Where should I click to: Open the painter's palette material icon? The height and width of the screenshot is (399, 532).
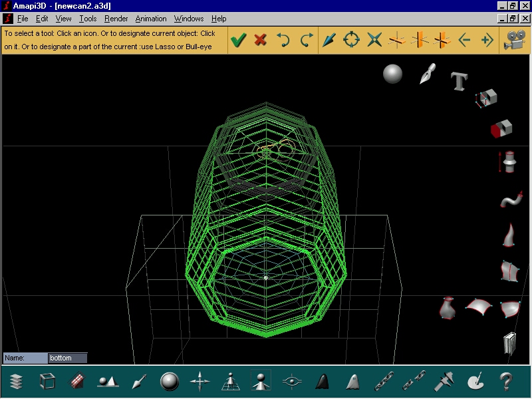[x=476, y=382]
